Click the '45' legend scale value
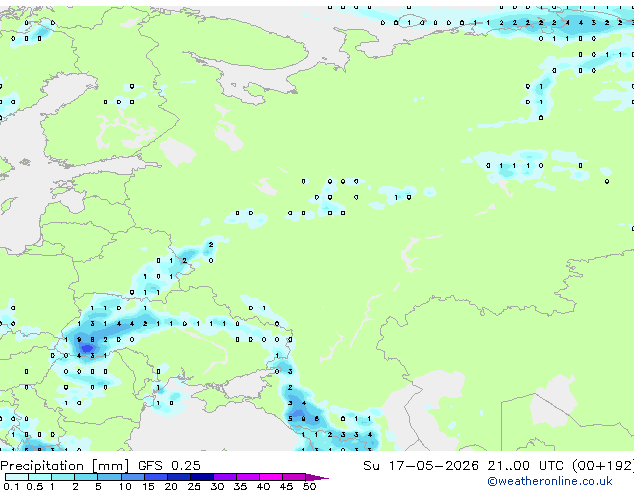The image size is (634, 490). (286, 486)
